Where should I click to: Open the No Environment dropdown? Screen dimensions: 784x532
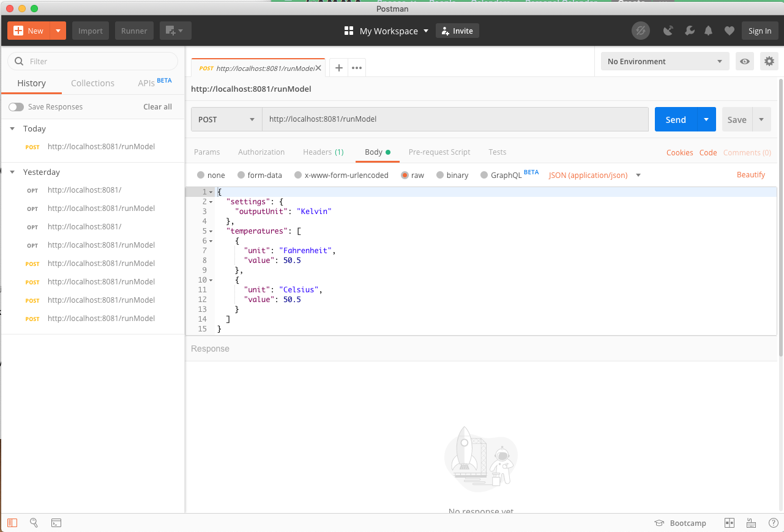[665, 61]
